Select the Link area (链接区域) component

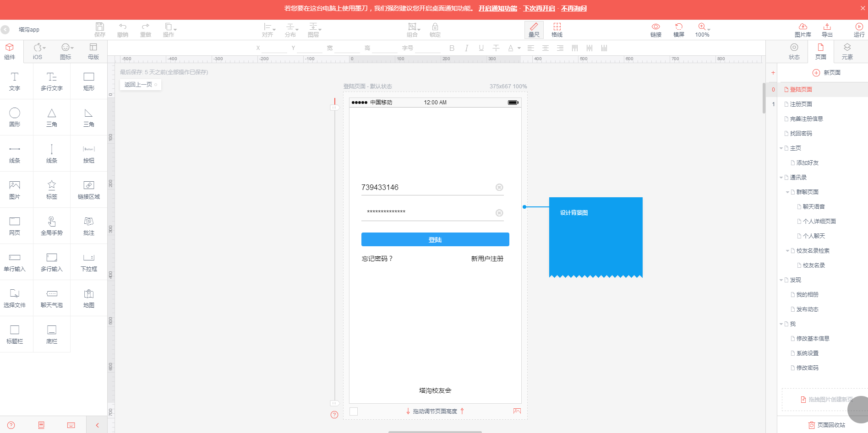[89, 189]
